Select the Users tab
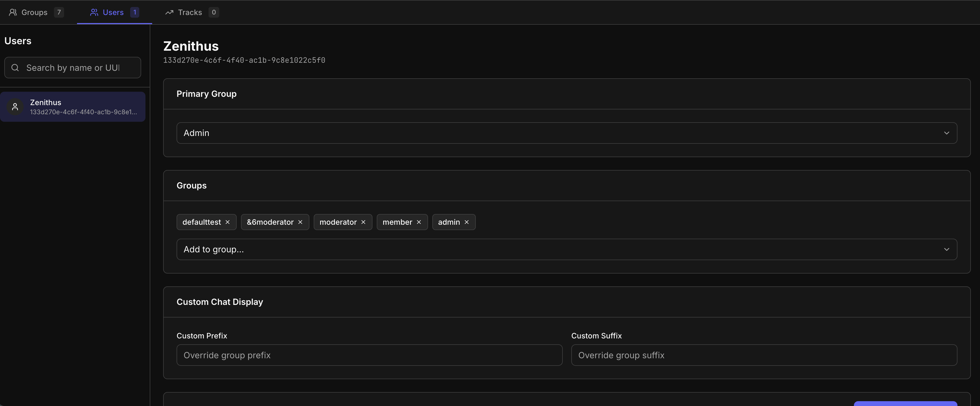 (x=113, y=13)
